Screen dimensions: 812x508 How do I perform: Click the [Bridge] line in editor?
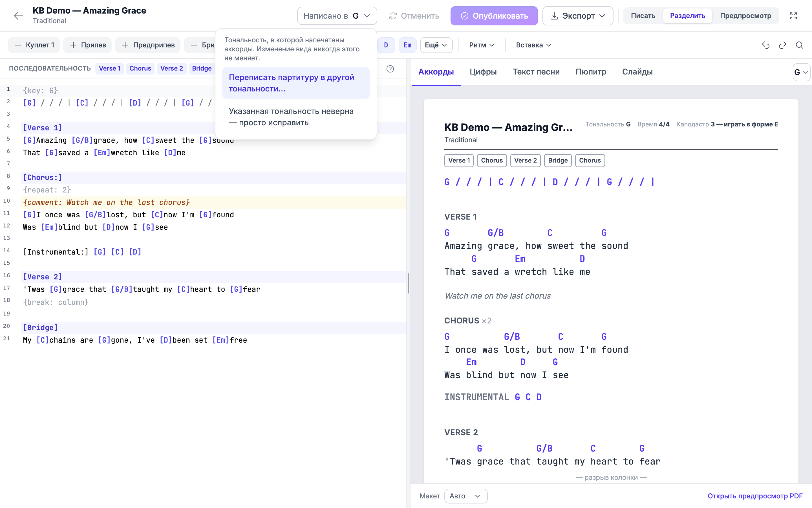point(213,328)
